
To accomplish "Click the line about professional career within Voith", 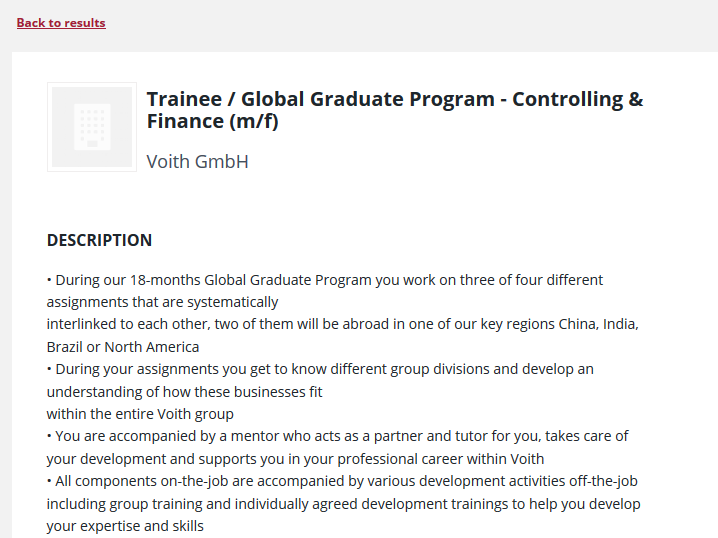I will (x=295, y=459).
